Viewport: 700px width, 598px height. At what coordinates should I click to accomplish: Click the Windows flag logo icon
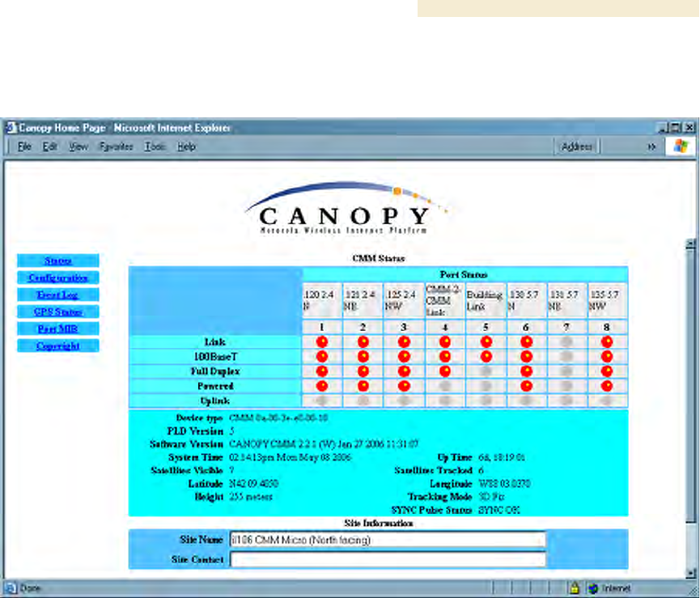click(681, 146)
